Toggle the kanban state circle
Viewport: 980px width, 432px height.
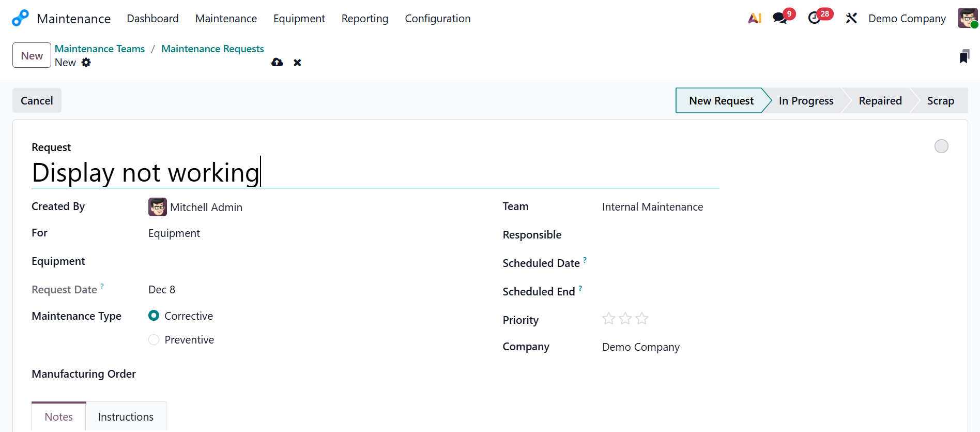[x=941, y=146]
